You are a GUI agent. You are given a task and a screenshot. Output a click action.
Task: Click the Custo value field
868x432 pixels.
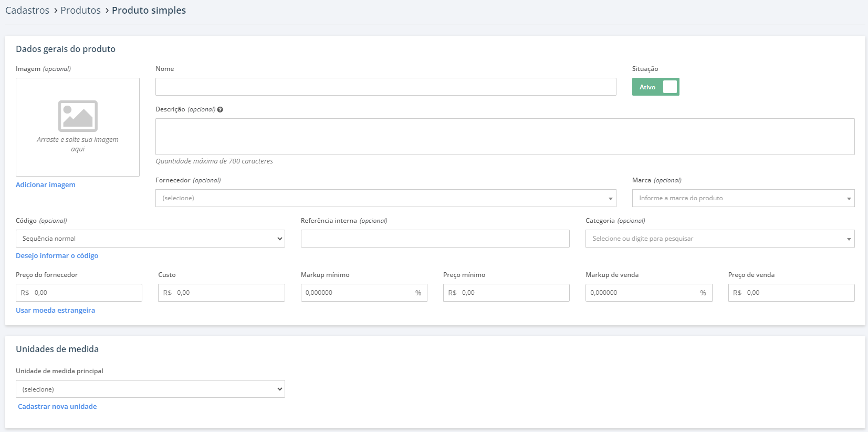(222, 293)
